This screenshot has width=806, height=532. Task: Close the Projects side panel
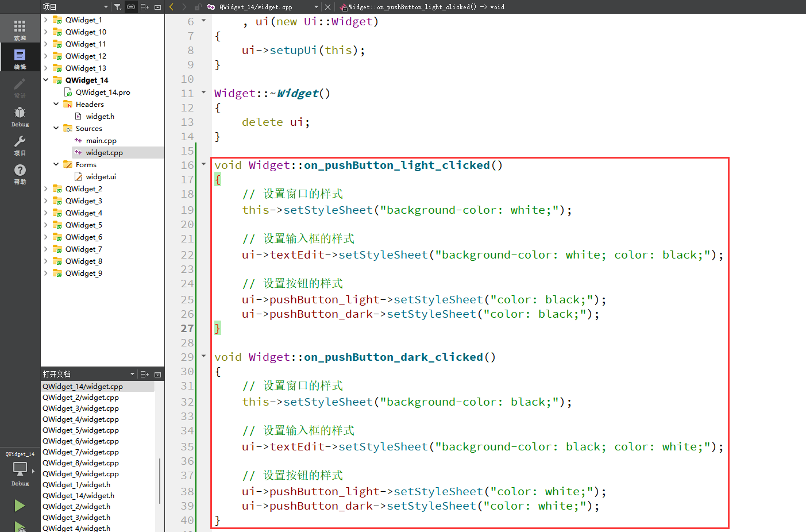click(x=157, y=7)
